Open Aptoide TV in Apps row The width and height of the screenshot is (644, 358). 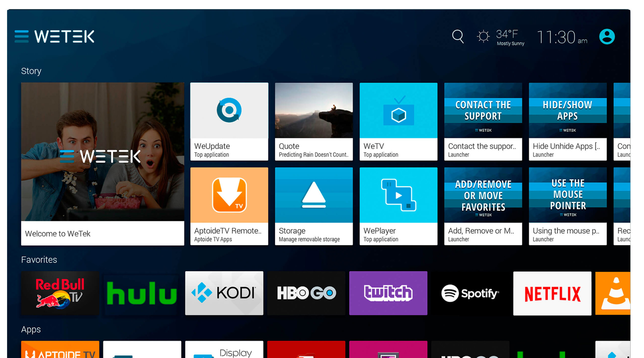pos(60,349)
